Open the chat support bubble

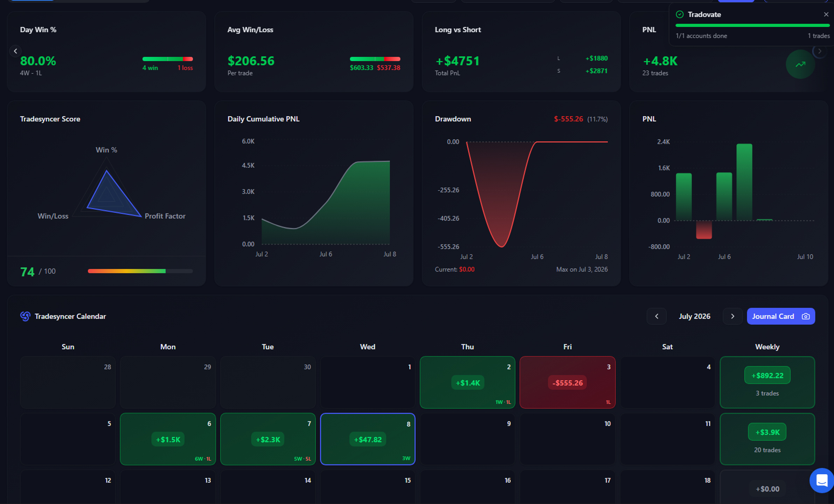tap(821, 480)
